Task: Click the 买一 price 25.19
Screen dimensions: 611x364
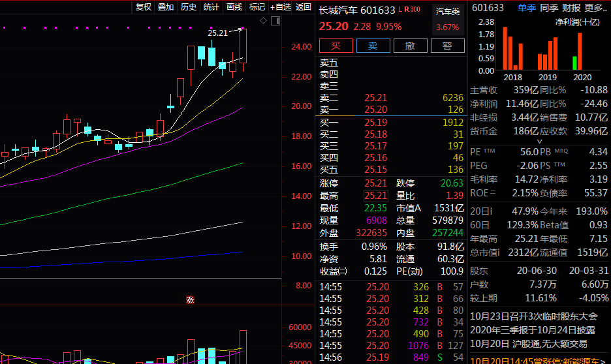Action: [375, 123]
